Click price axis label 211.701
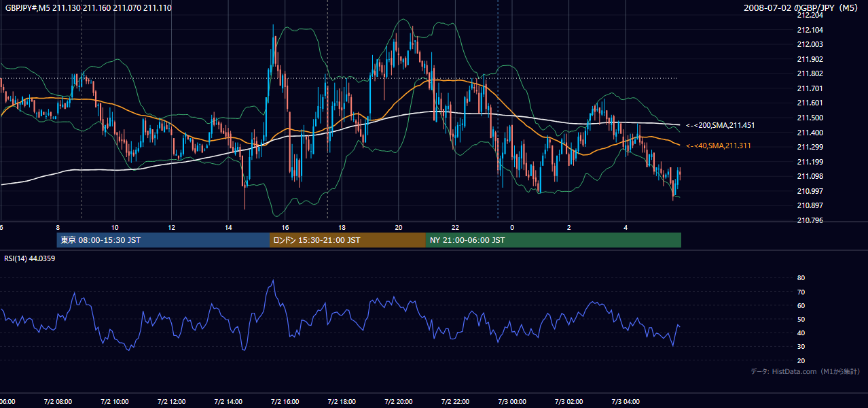868x408 pixels. (x=810, y=88)
